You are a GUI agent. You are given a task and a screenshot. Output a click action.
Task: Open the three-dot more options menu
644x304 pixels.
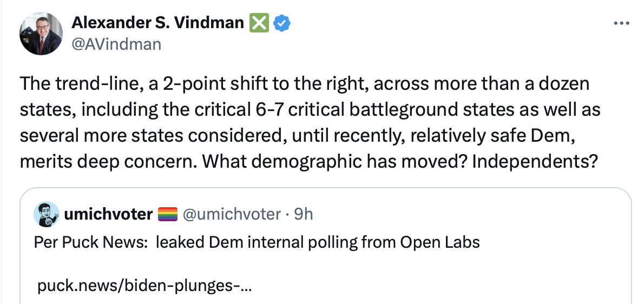620,24
